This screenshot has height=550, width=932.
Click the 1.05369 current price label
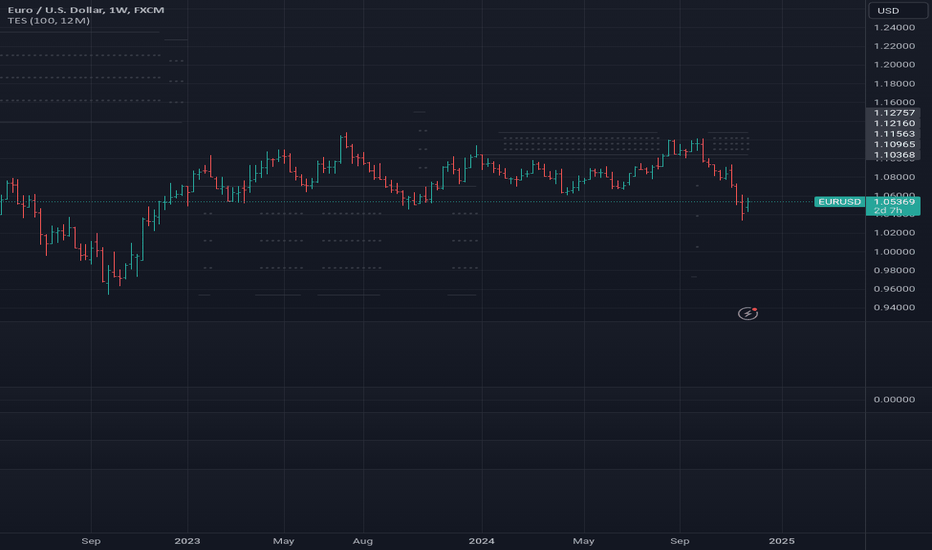[894, 202]
